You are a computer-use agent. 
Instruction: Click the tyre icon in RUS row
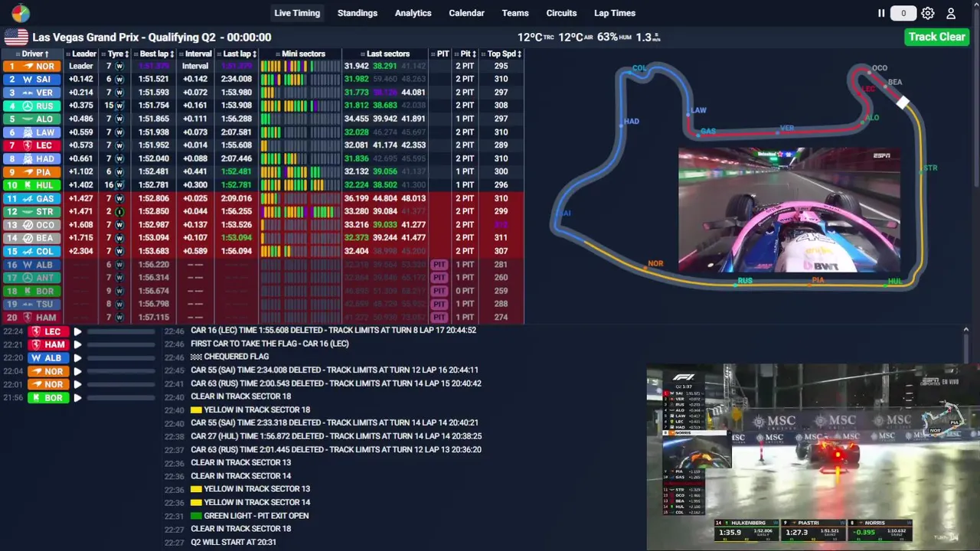pos(119,106)
